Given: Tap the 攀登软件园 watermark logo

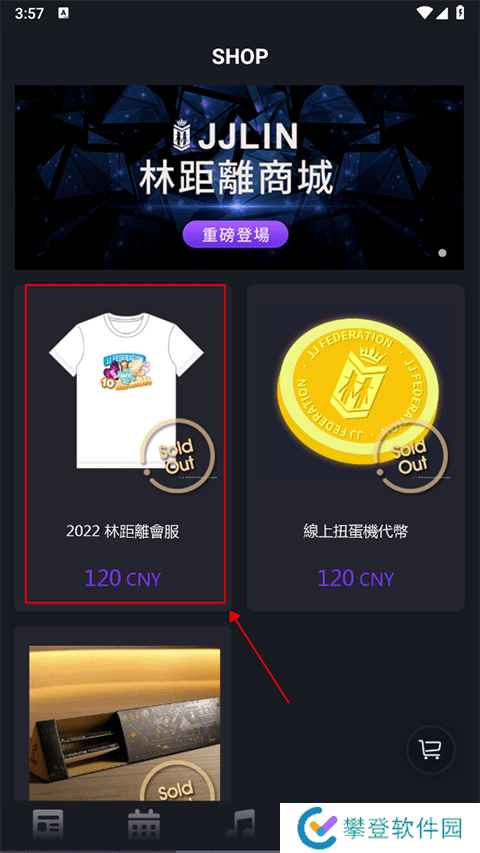Looking at the screenshot, I should [380, 827].
